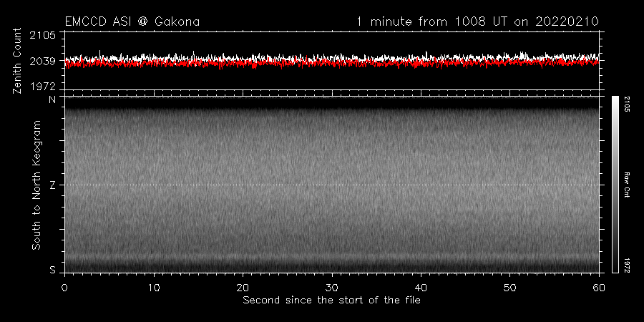Viewport: 644px width, 322px height.
Task: Click the 30 second tick label
Action: 332,288
